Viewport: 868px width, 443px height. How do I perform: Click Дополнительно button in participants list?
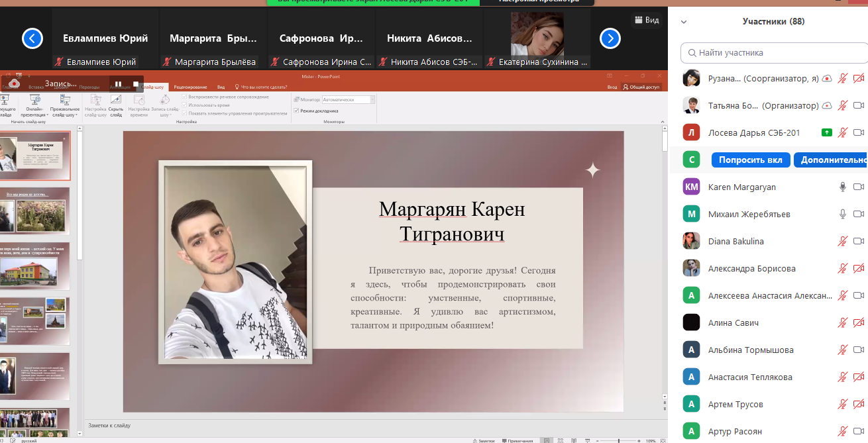831,160
